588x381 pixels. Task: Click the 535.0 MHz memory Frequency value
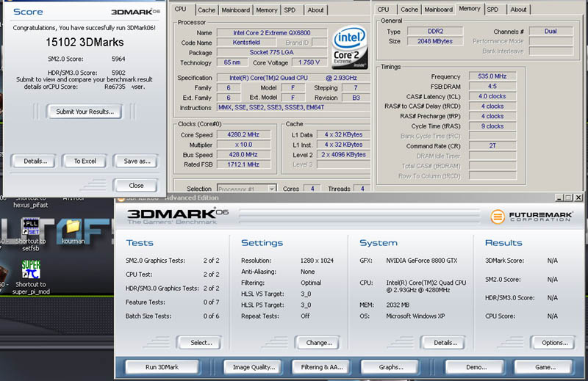(492, 76)
